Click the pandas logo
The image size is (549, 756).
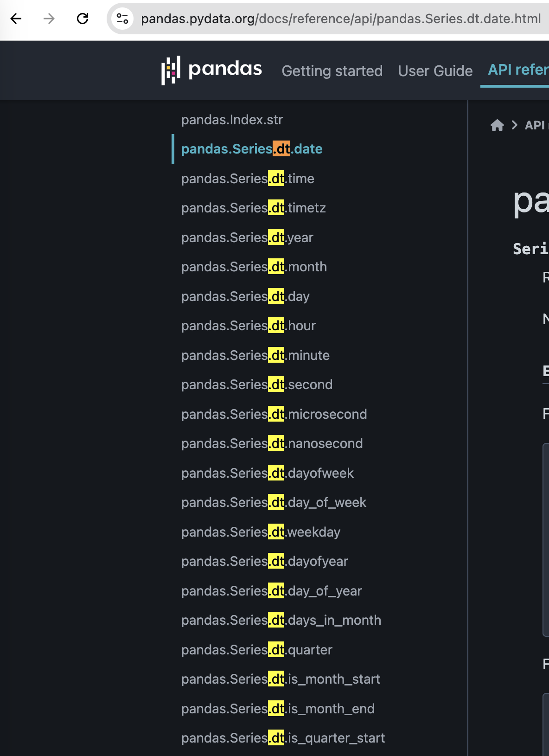(x=211, y=70)
